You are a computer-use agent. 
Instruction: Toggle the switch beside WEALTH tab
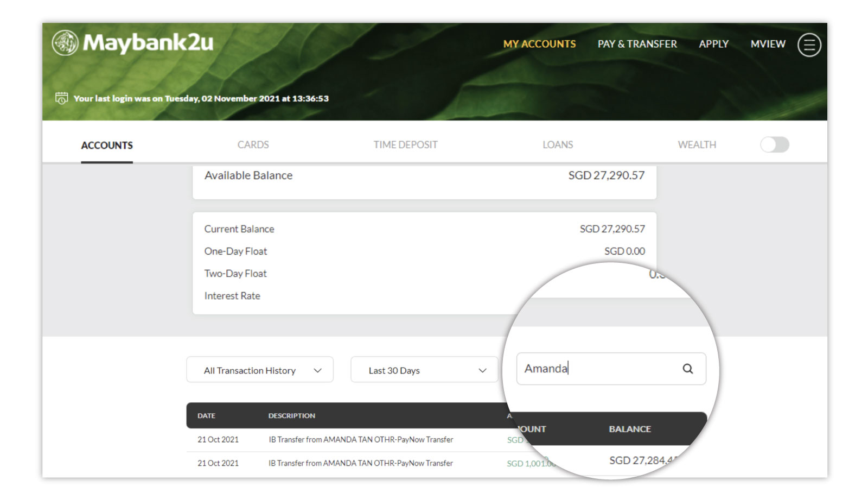(774, 144)
